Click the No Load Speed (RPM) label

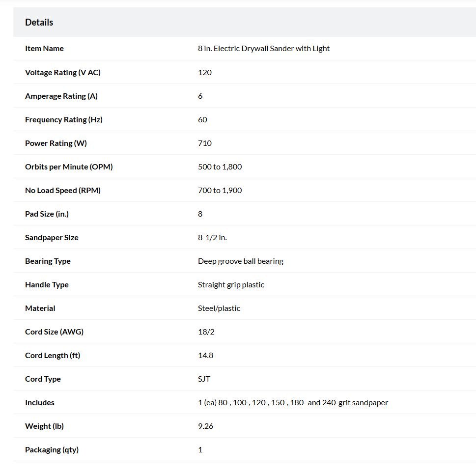click(62, 191)
